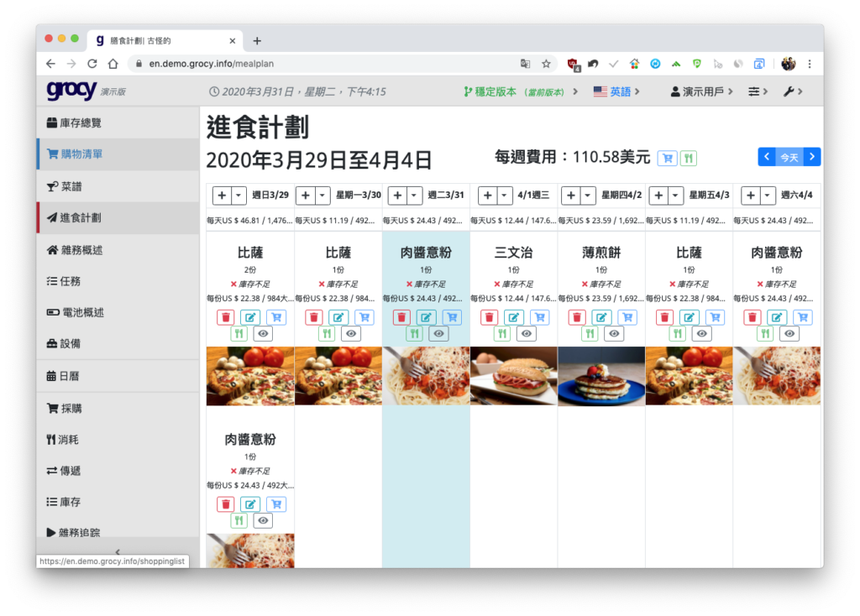This screenshot has width=860, height=616.
Task: Consume the Sunday 3/29 比薩 recipe
Action: pos(239,333)
